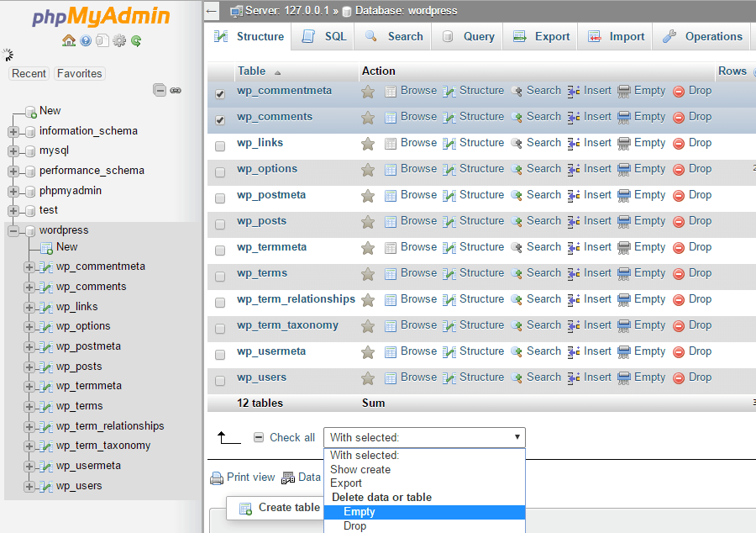
Task: Click the Browse link for wp_users
Action: [x=418, y=377]
